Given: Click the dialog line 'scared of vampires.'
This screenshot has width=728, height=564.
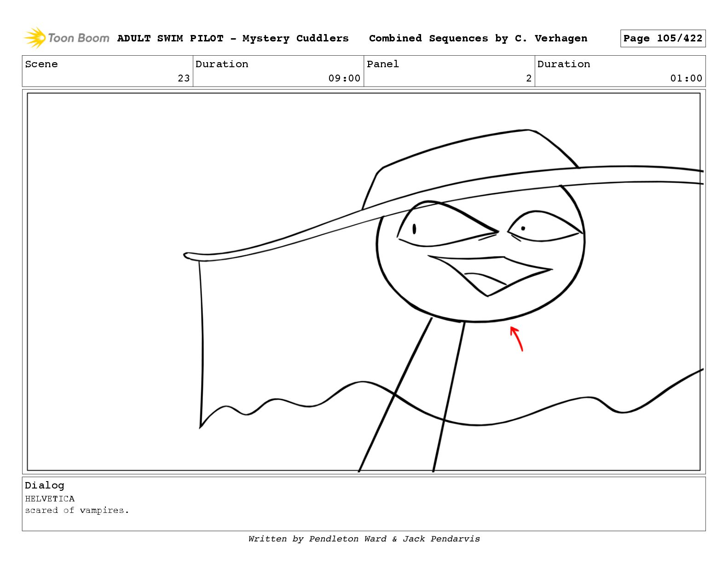Looking at the screenshot, I should point(77,510).
